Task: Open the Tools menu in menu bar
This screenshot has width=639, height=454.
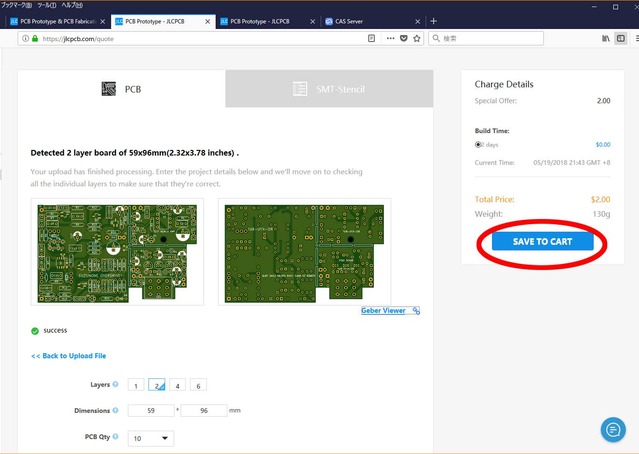Action: click(46, 5)
